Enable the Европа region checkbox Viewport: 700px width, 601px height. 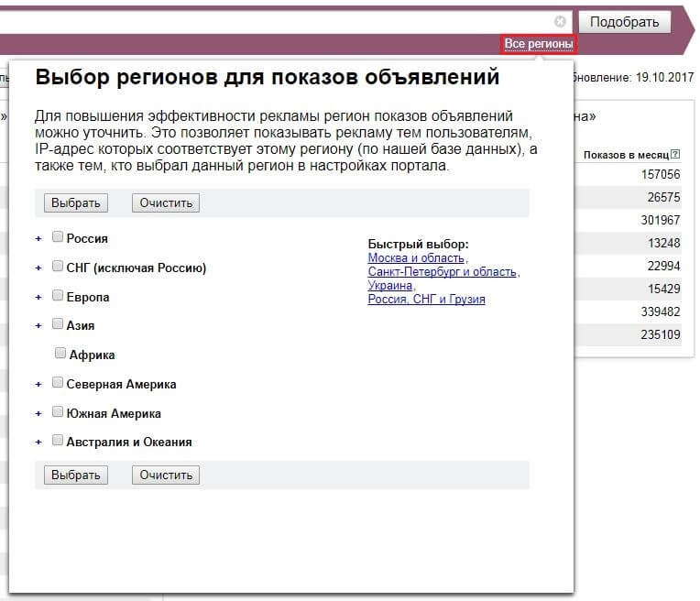pyautogui.click(x=58, y=296)
